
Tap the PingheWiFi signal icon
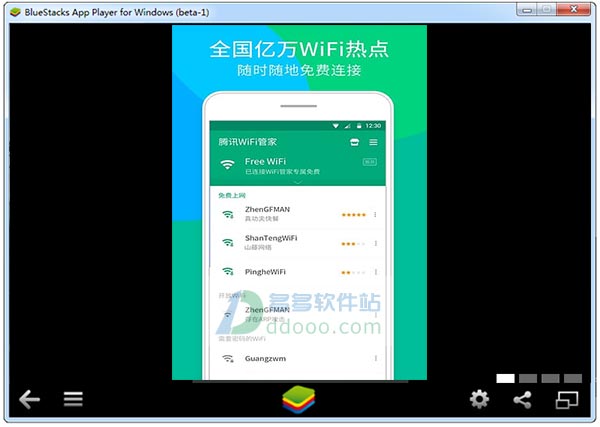(228, 272)
